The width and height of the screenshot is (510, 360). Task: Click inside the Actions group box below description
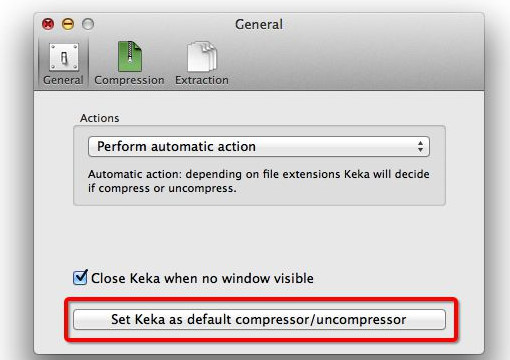[x=259, y=200]
